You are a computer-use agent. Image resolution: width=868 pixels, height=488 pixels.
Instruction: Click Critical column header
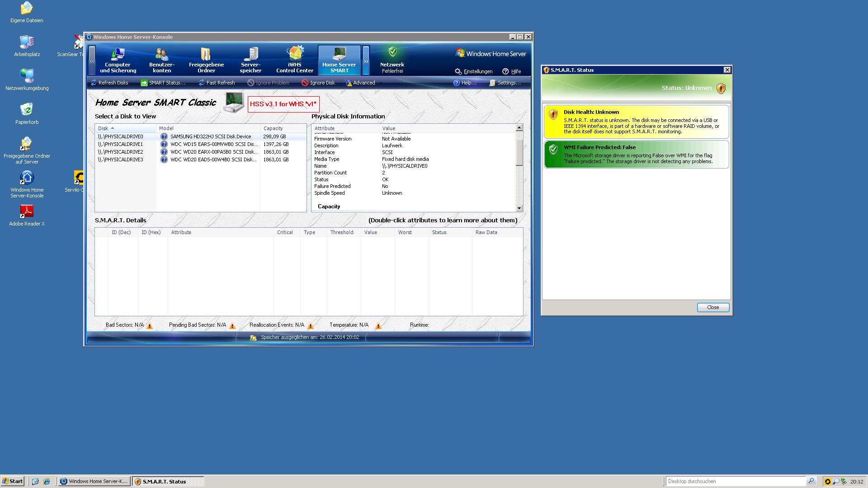click(x=287, y=232)
